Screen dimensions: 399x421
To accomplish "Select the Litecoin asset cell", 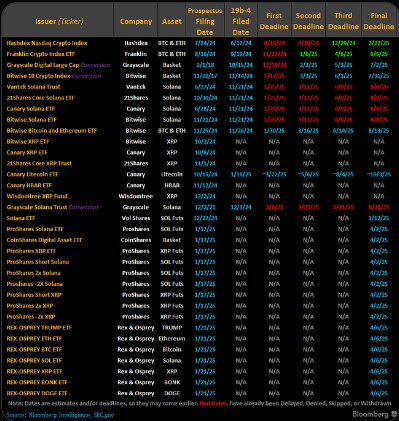I will (172, 174).
